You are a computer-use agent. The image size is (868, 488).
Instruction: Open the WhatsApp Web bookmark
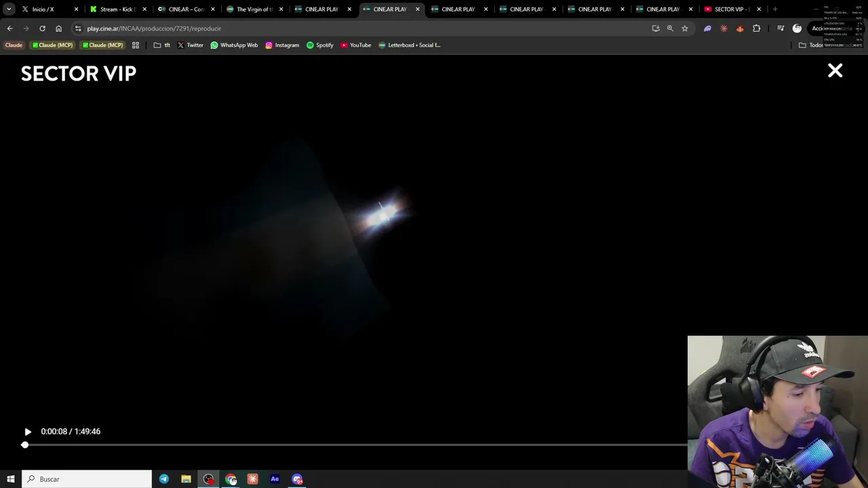click(234, 45)
